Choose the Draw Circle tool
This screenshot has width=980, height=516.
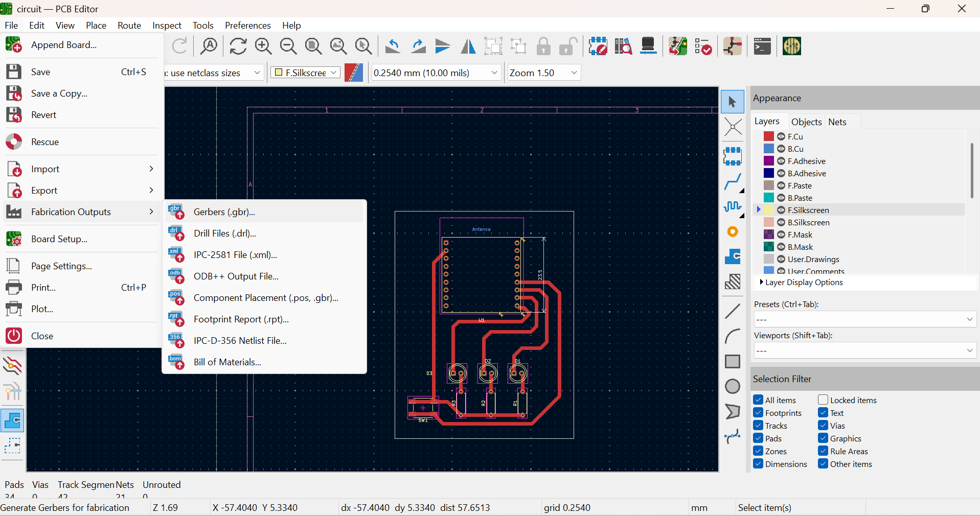pos(733,387)
